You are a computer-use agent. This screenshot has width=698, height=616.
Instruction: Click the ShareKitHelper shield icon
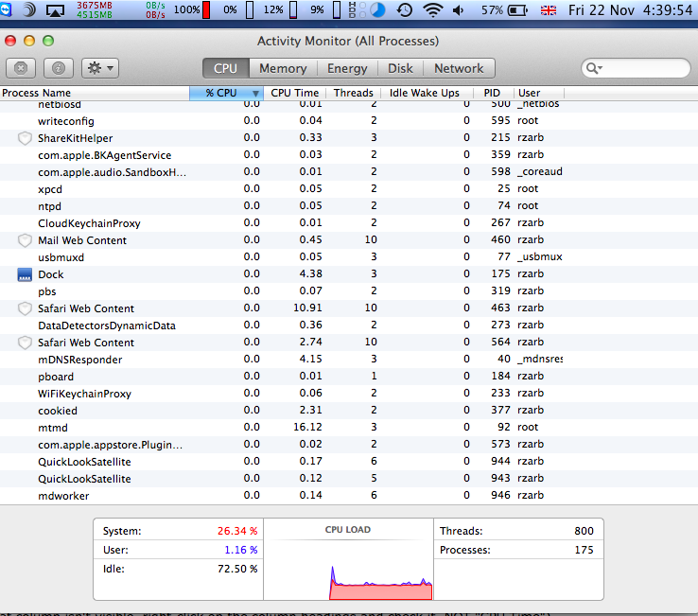[25, 138]
